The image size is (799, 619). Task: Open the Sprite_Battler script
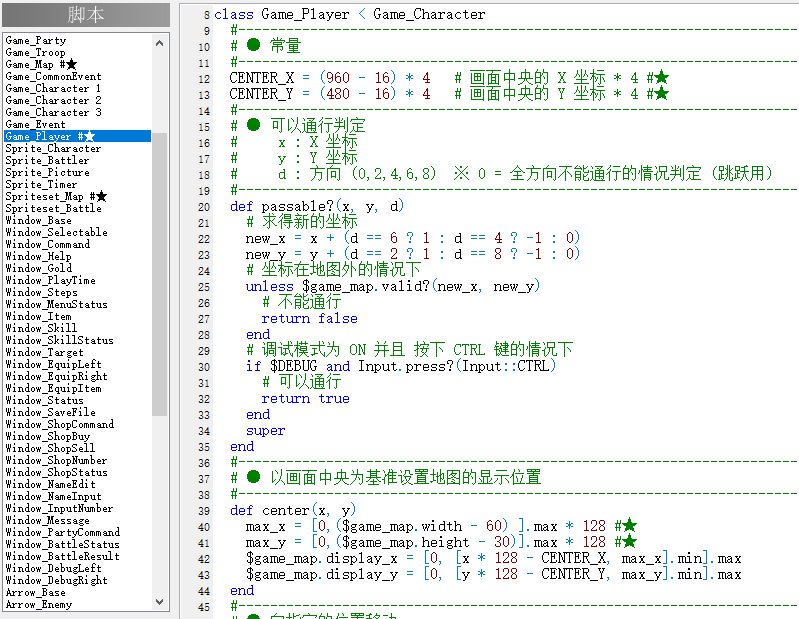47,160
